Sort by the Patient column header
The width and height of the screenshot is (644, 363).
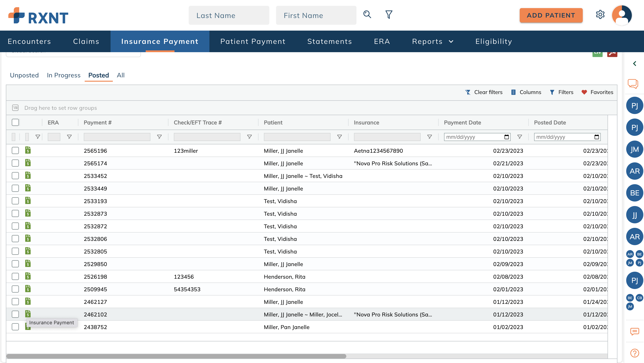click(273, 122)
